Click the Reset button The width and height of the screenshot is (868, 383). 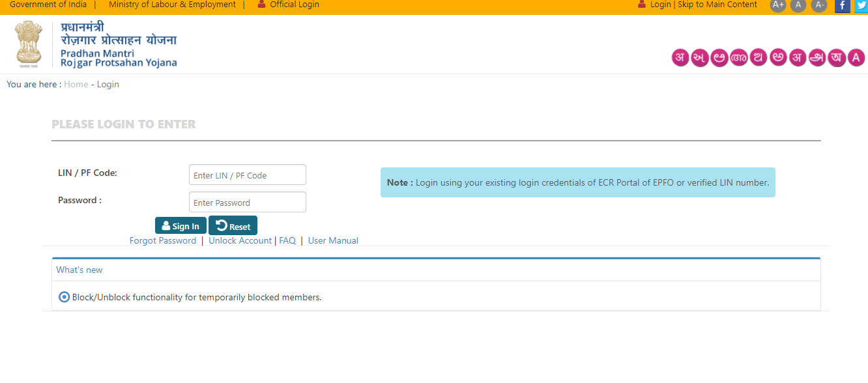click(x=233, y=225)
